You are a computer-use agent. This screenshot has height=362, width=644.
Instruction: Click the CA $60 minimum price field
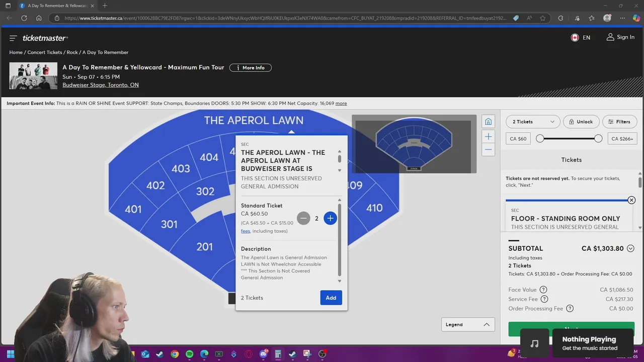(x=518, y=139)
